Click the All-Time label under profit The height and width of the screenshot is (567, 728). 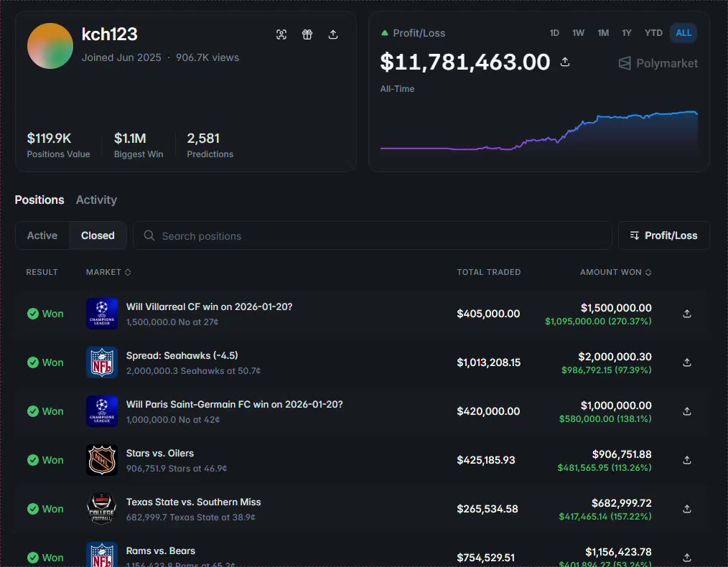pyautogui.click(x=398, y=88)
